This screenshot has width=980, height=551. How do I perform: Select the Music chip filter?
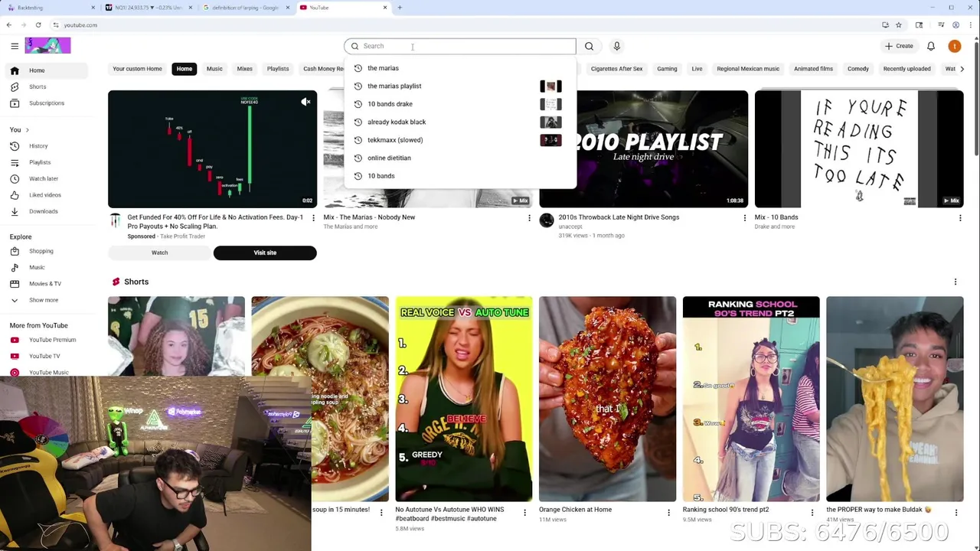point(214,69)
